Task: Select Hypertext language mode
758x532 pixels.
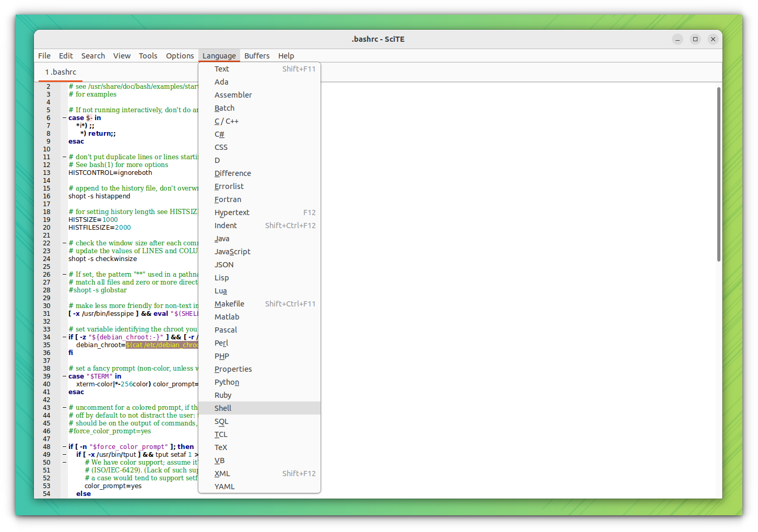Action: point(232,212)
